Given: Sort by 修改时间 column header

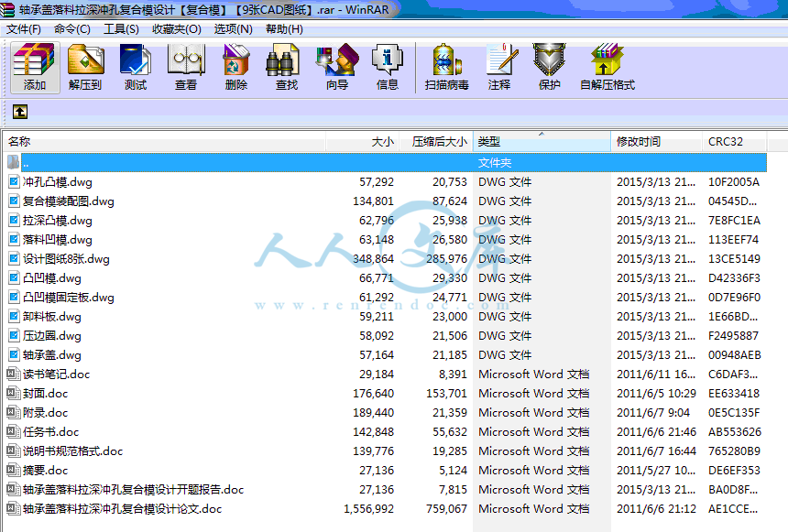Looking at the screenshot, I should [656, 142].
